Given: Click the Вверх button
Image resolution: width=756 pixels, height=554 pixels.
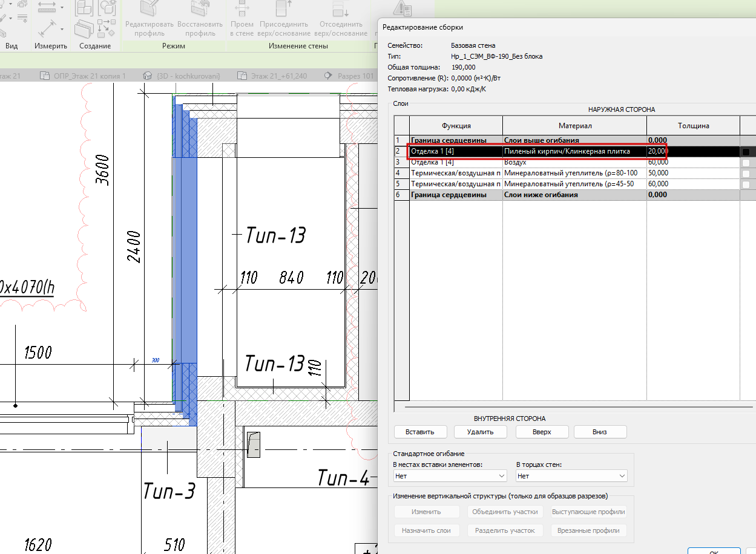Looking at the screenshot, I should pos(542,432).
